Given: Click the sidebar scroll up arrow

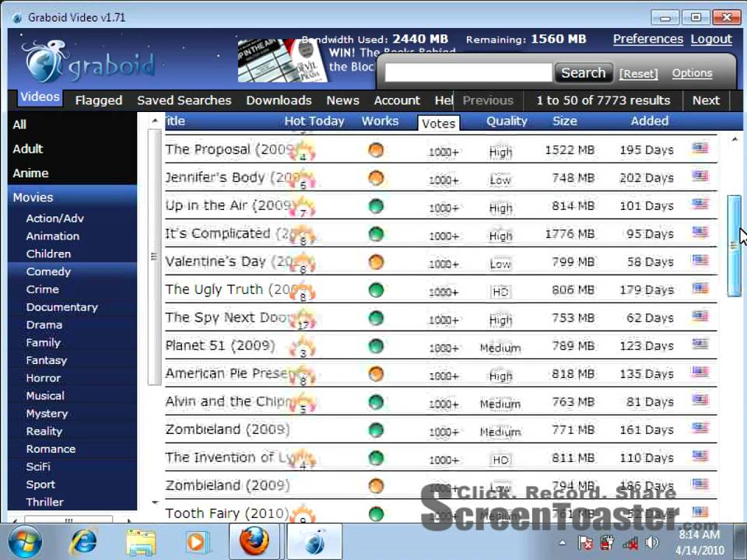Looking at the screenshot, I should click(155, 121).
